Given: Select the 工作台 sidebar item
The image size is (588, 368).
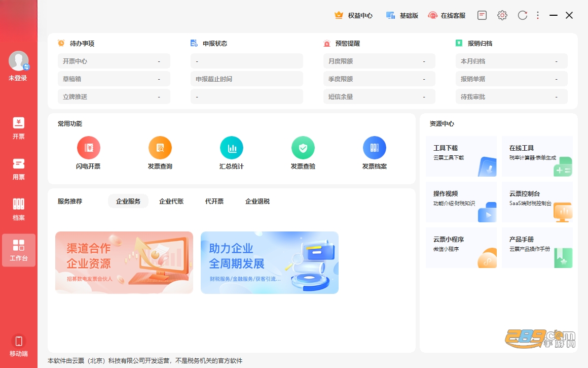Looking at the screenshot, I should 18,250.
